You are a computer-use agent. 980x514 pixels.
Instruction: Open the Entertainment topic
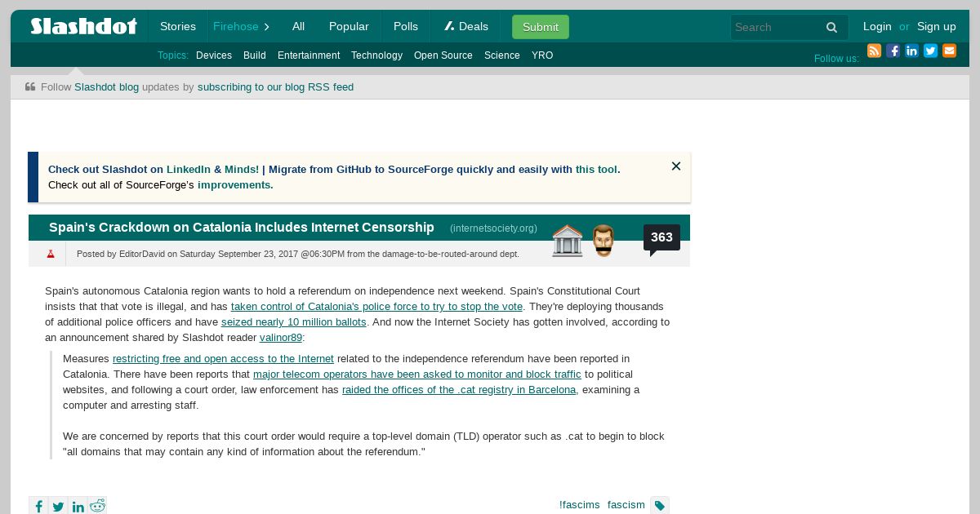point(309,55)
